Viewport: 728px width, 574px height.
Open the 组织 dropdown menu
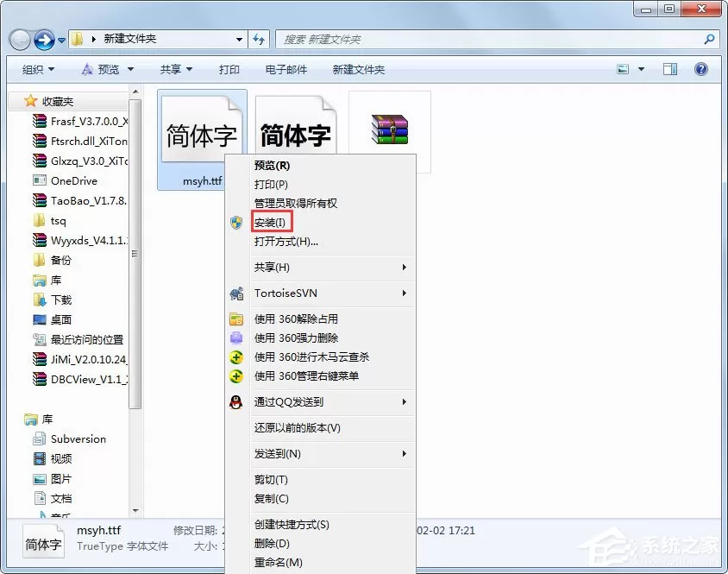pyautogui.click(x=38, y=70)
